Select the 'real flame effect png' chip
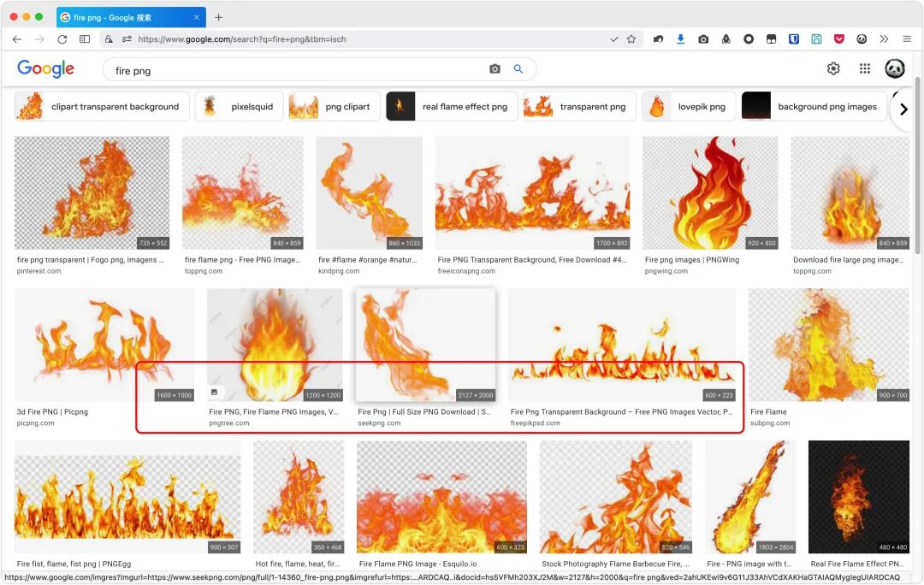Image resolution: width=924 pixels, height=585 pixels. point(452,106)
